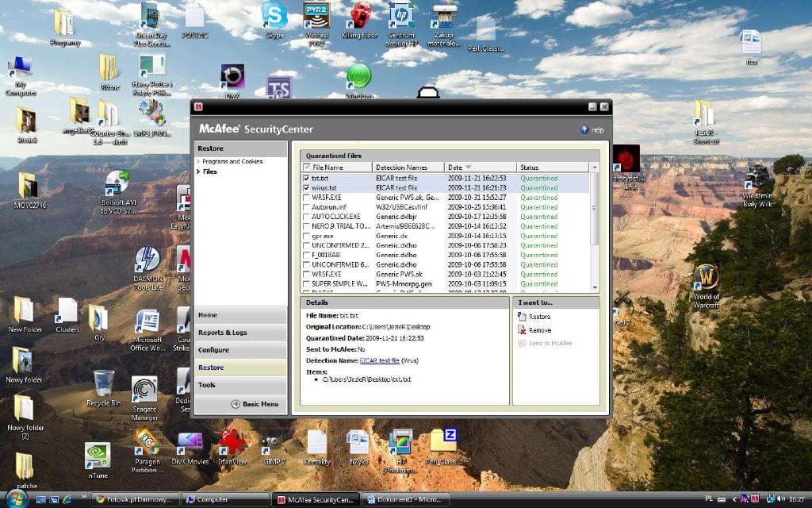The width and height of the screenshot is (812, 508).
Task: Launch IrfanView from the desktop
Action: pyautogui.click(x=232, y=448)
